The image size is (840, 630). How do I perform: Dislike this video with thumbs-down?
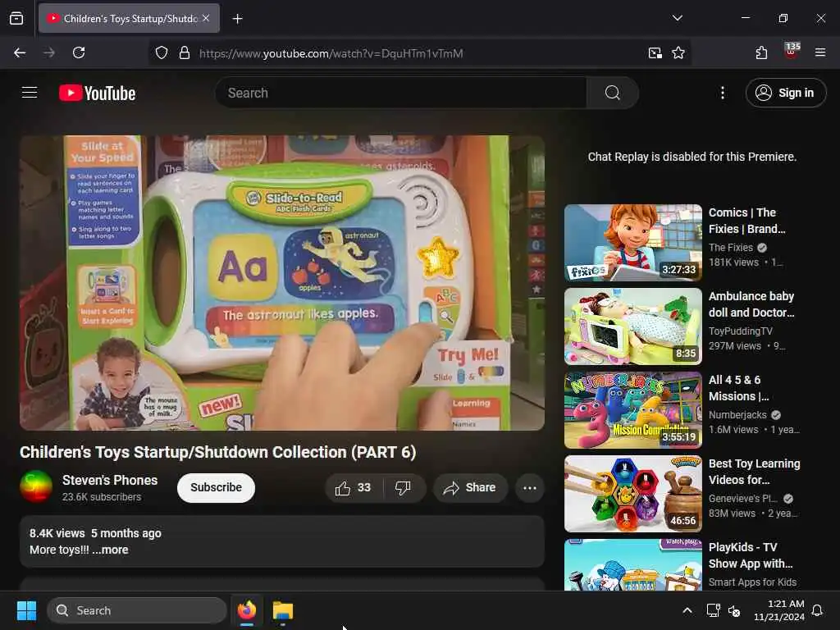point(403,487)
